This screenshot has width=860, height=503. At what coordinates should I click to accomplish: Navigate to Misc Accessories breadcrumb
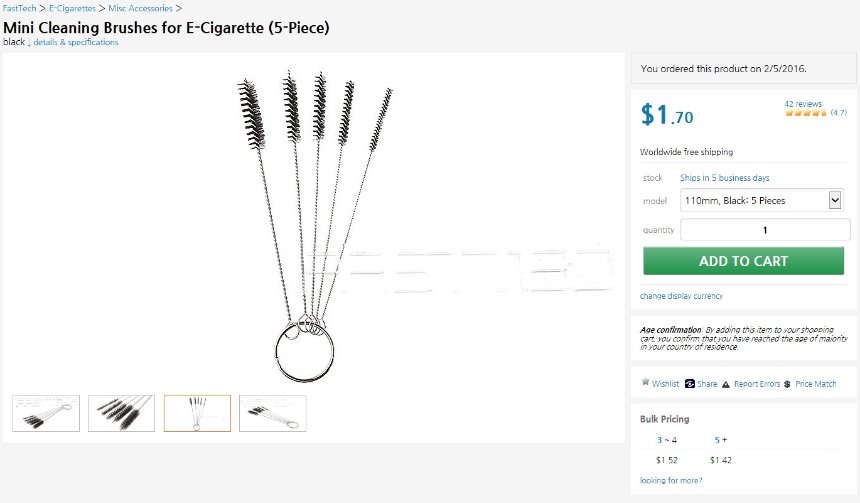click(139, 8)
